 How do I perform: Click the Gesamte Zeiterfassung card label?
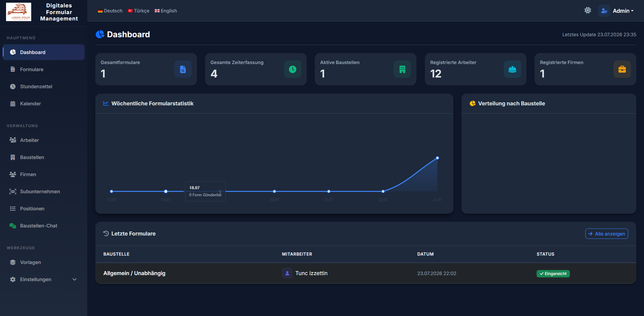tap(237, 62)
